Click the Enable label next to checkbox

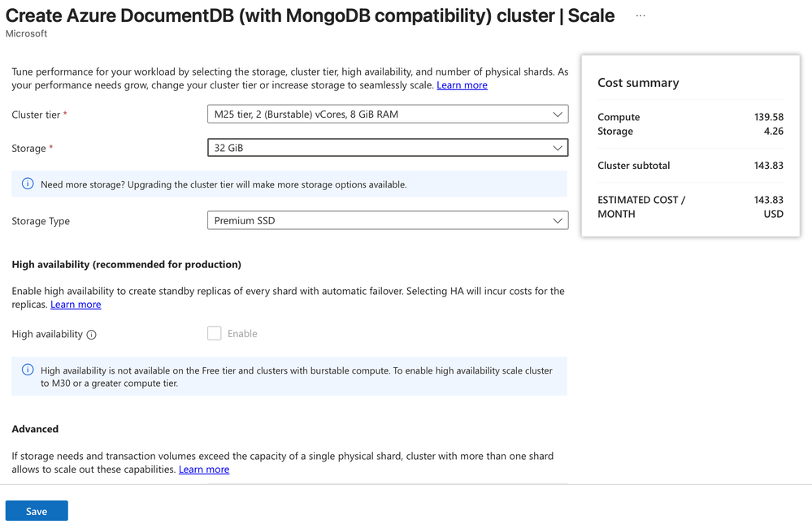242,334
